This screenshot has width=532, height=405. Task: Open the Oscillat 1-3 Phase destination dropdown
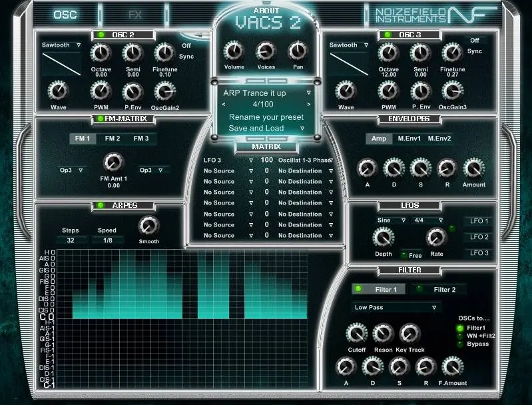[x=306, y=161]
